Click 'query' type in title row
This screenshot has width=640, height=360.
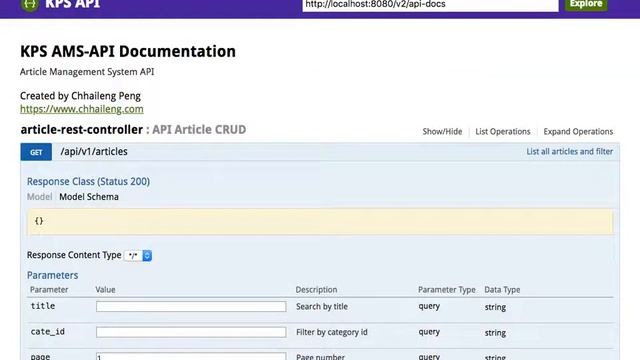point(429,306)
